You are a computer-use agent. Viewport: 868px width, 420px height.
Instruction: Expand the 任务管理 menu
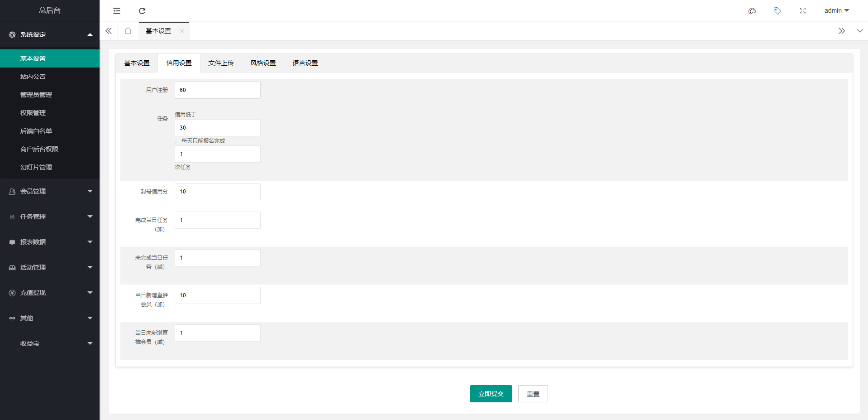(50, 217)
